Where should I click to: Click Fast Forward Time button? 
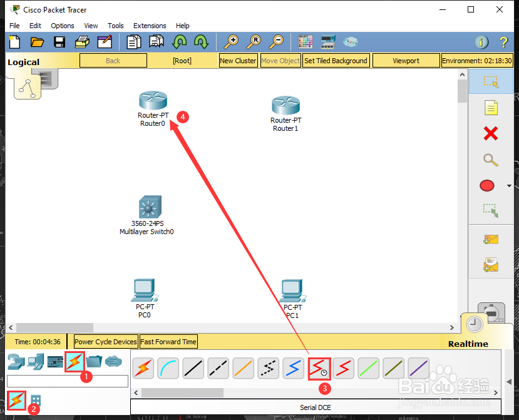tap(168, 342)
